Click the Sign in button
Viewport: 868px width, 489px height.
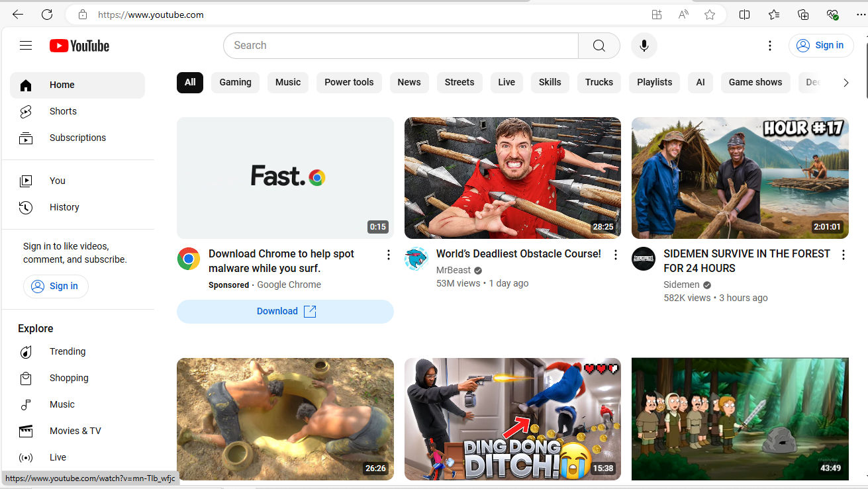[821, 45]
